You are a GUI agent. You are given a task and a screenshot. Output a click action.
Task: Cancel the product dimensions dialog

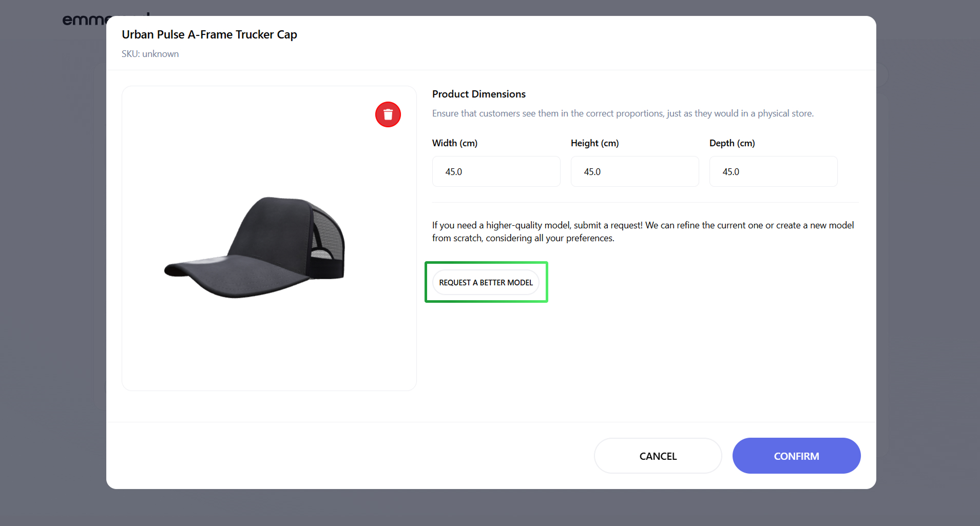658,456
